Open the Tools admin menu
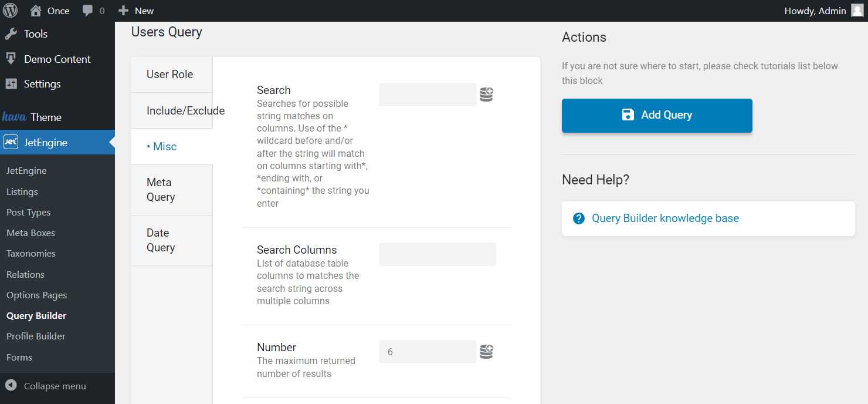 pyautogui.click(x=57, y=34)
